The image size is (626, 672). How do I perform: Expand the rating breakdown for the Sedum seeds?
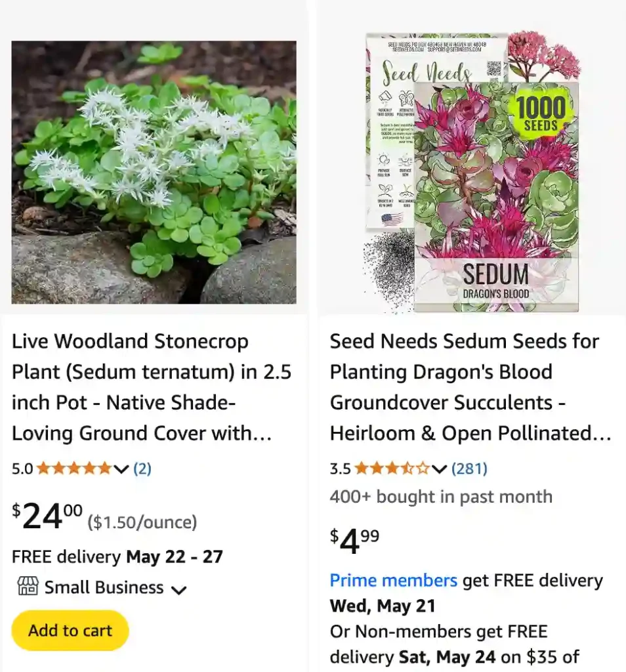(438, 469)
